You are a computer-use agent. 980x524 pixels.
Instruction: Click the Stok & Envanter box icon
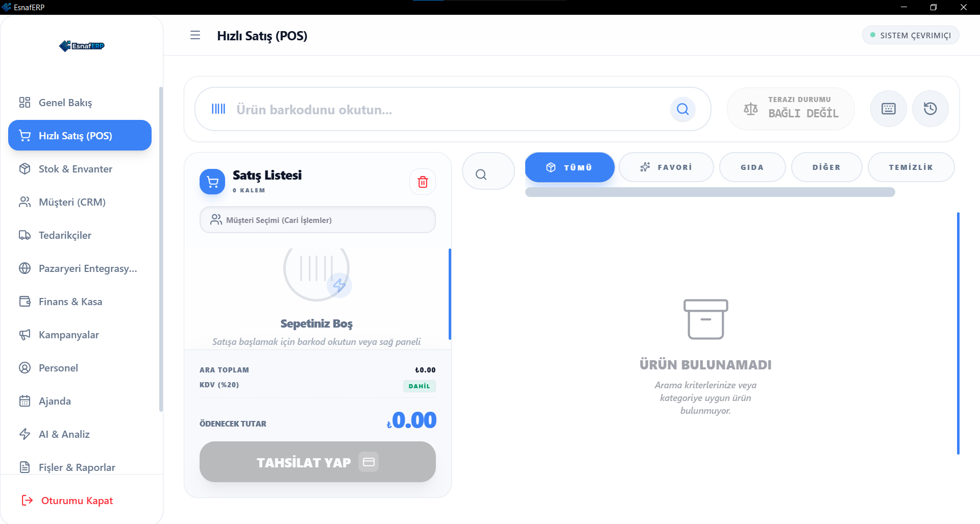(24, 169)
